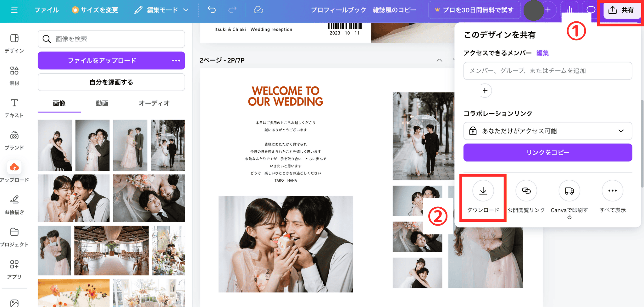
Task: Open the hamburger main menu
Action: coord(14,10)
